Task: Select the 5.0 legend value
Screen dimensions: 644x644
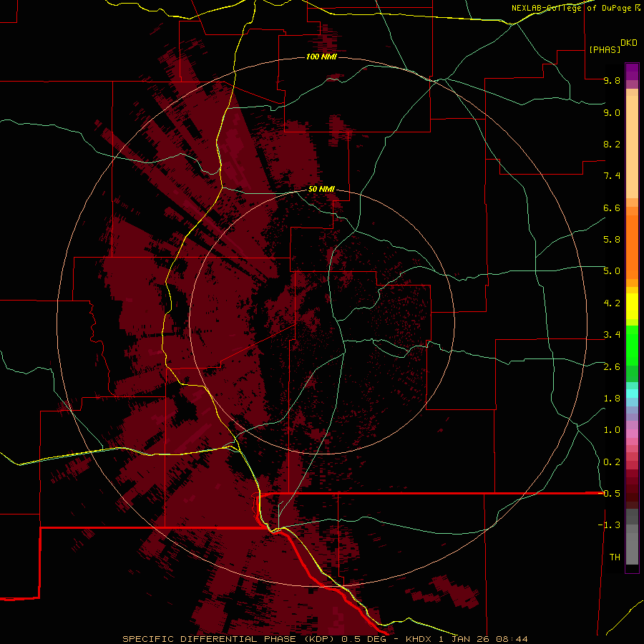Action: click(612, 271)
